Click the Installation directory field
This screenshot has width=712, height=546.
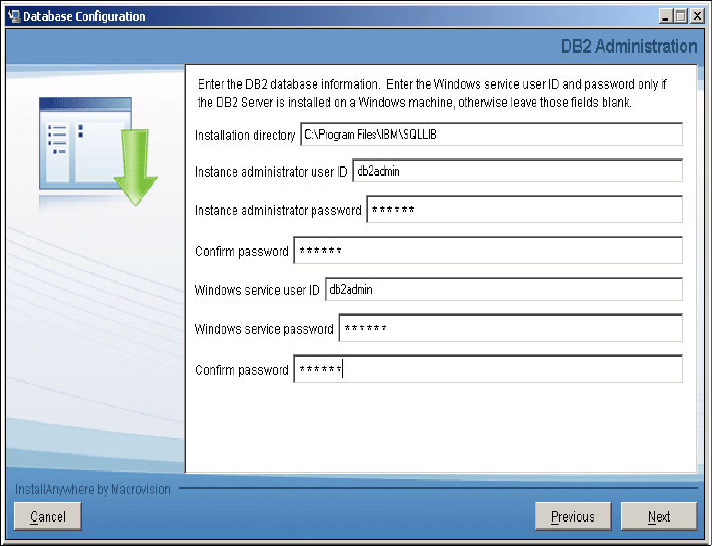click(491, 134)
